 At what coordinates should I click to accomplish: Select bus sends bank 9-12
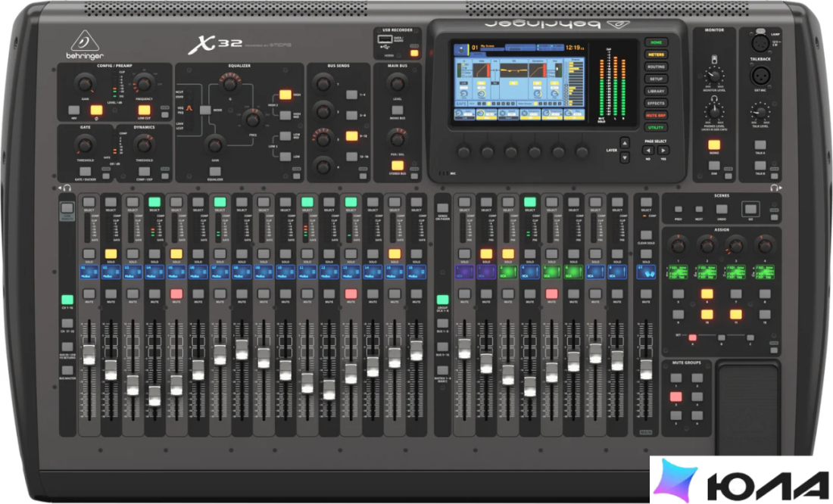click(x=351, y=136)
